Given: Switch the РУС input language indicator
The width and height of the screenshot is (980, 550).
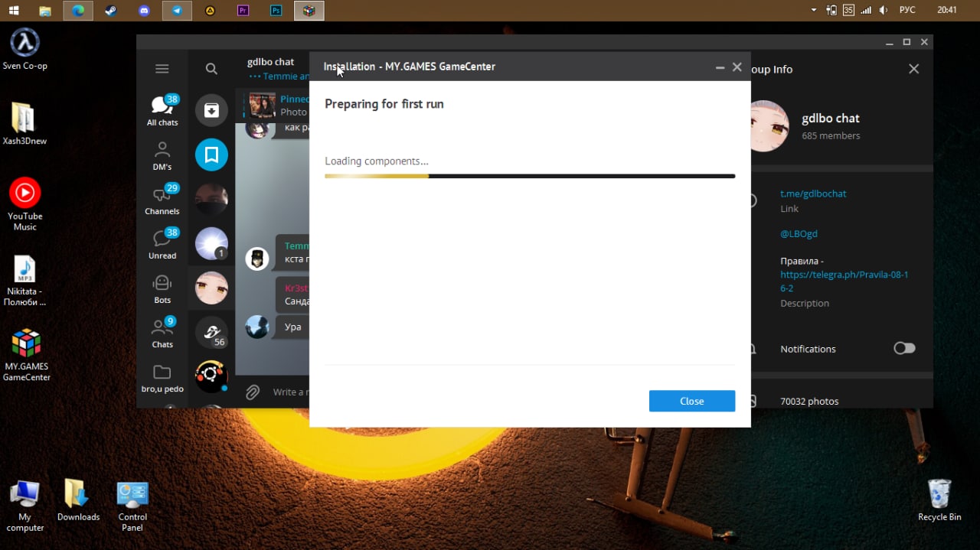Looking at the screenshot, I should point(907,11).
